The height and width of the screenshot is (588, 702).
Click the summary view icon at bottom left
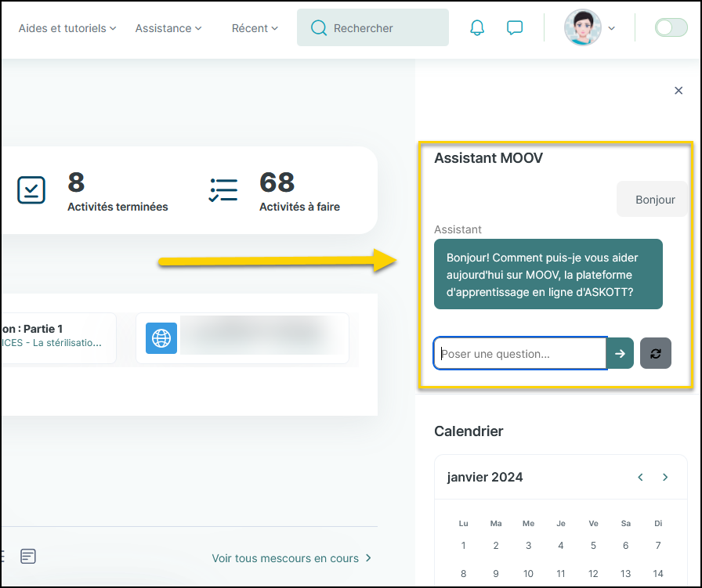27,556
